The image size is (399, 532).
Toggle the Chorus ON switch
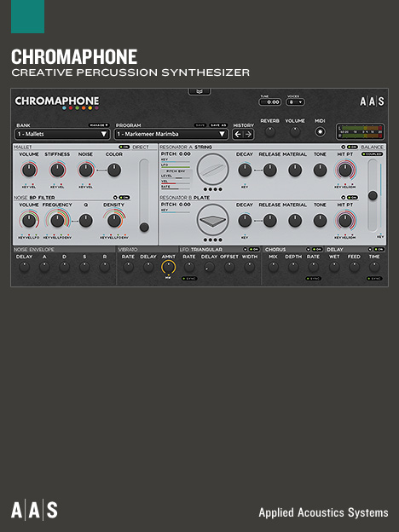(x=317, y=249)
